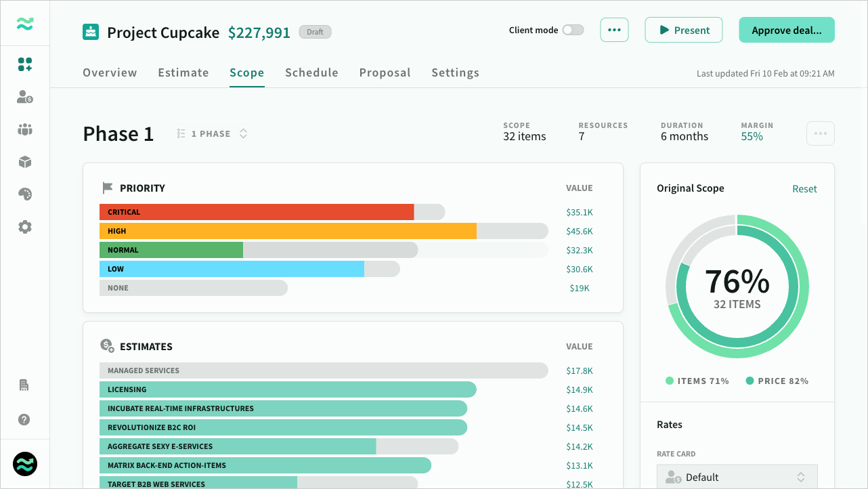
Task: Open the dashboard apps icon in sidebar
Action: 25,65
